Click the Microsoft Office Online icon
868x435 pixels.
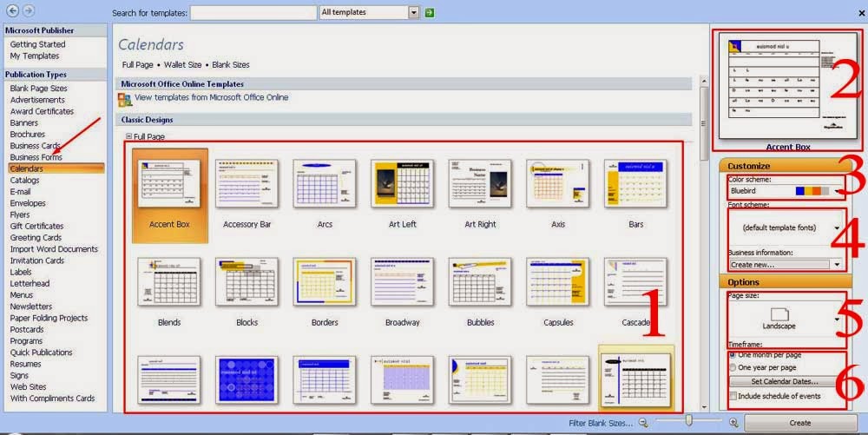pos(125,99)
